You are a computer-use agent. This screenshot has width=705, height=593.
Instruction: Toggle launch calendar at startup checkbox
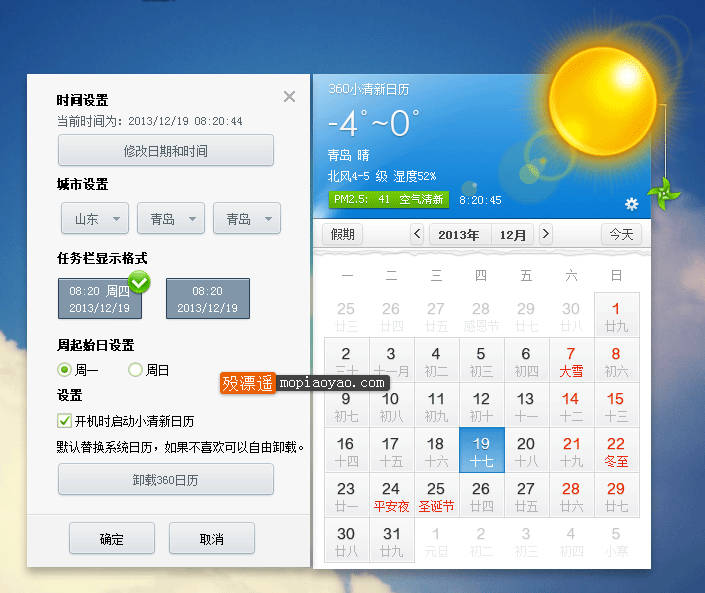pyautogui.click(x=64, y=421)
